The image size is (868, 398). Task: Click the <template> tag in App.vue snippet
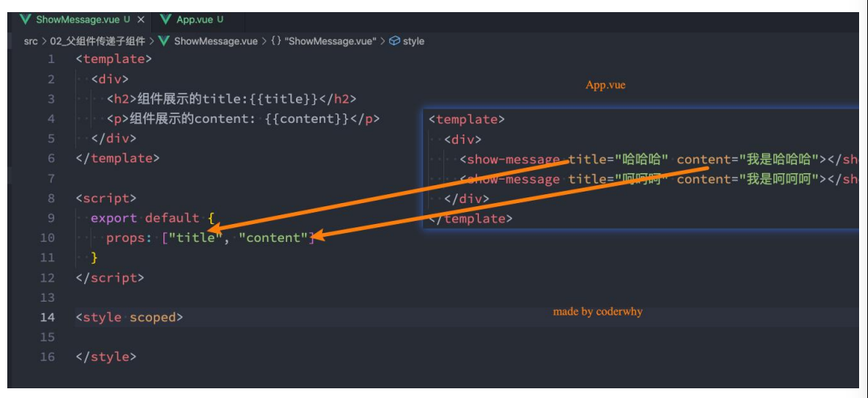click(467, 119)
